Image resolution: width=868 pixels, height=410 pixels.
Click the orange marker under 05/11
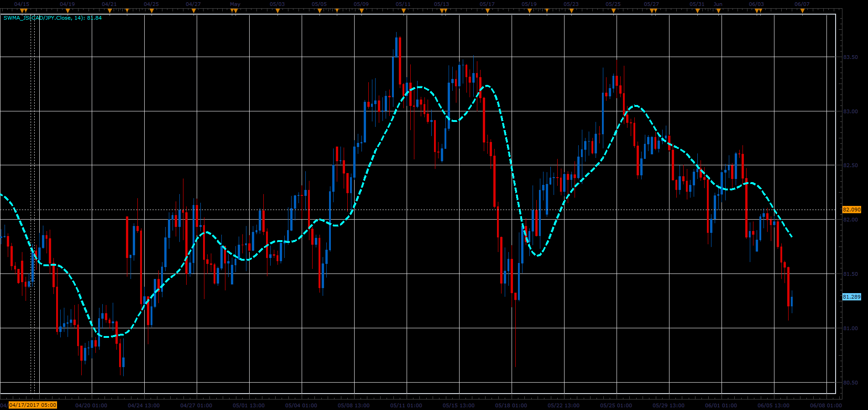(x=403, y=11)
